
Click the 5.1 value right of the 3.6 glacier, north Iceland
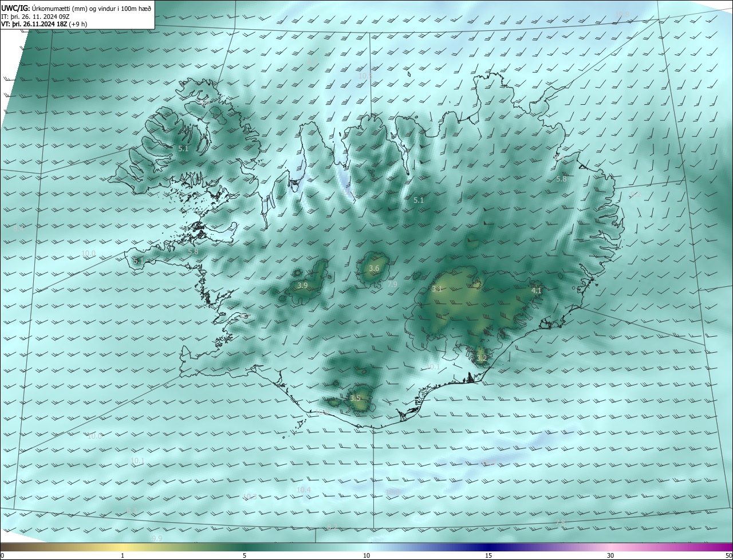(x=419, y=200)
